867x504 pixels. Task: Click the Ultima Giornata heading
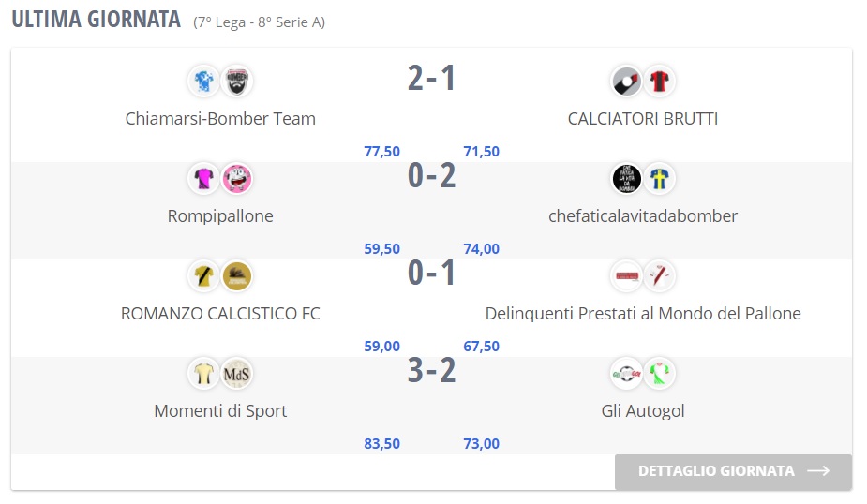96,21
